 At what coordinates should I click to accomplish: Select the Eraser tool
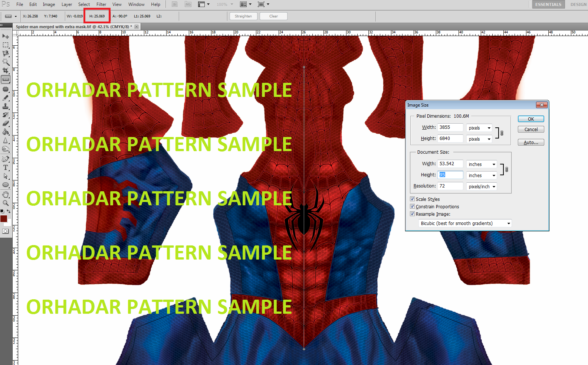(x=6, y=123)
